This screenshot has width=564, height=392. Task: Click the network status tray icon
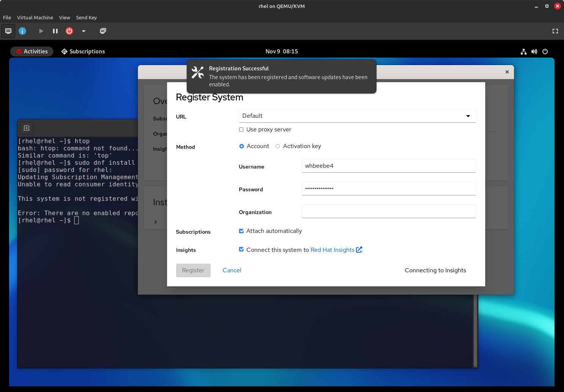tap(523, 52)
